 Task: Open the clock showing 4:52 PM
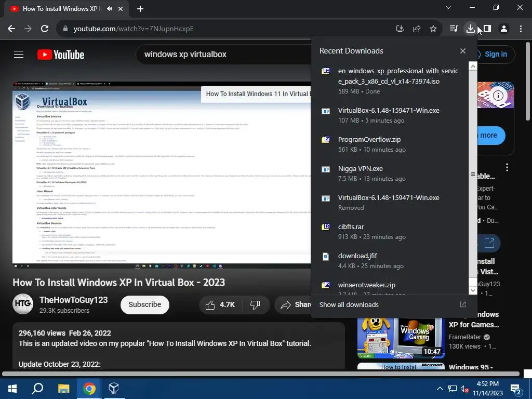click(x=488, y=389)
